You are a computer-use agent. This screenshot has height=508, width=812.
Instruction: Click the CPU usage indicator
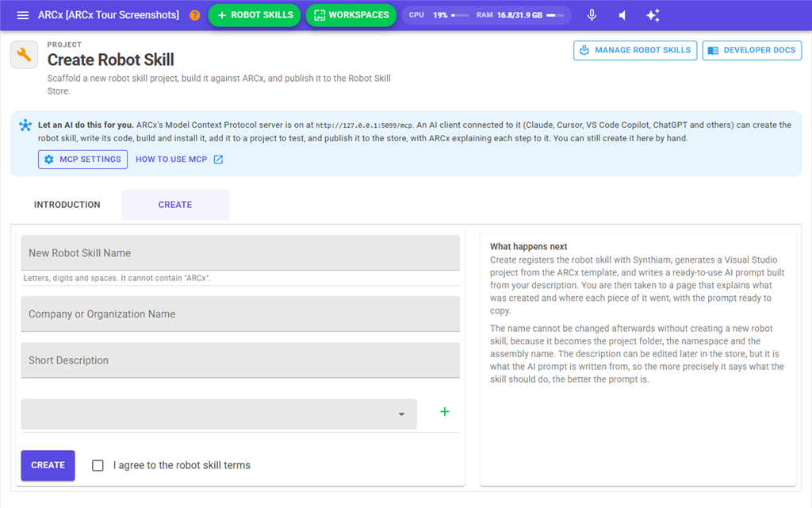click(x=438, y=15)
